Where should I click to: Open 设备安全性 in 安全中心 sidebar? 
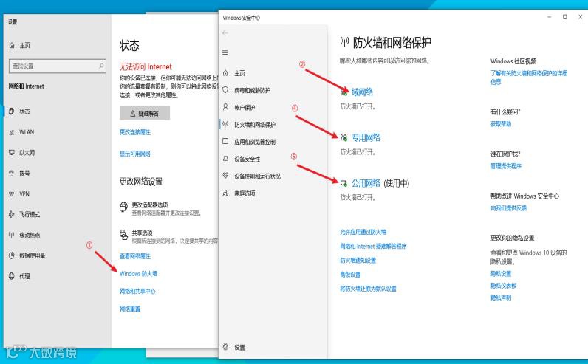tap(247, 159)
